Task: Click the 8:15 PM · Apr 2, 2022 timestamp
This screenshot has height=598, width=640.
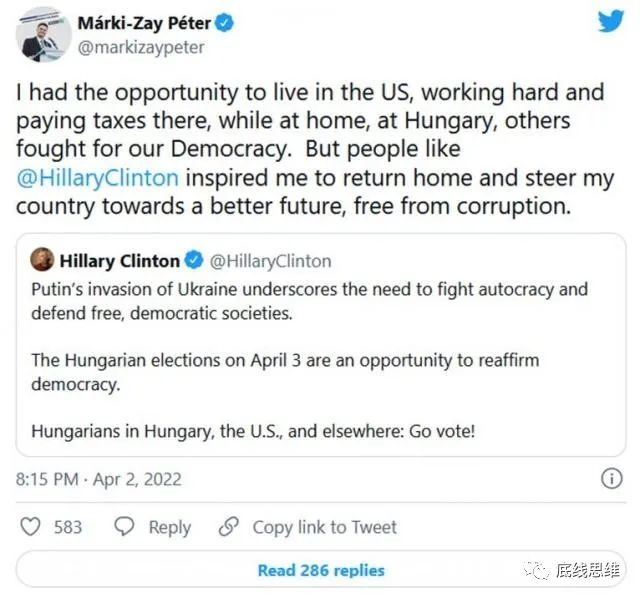Action: tap(99, 479)
